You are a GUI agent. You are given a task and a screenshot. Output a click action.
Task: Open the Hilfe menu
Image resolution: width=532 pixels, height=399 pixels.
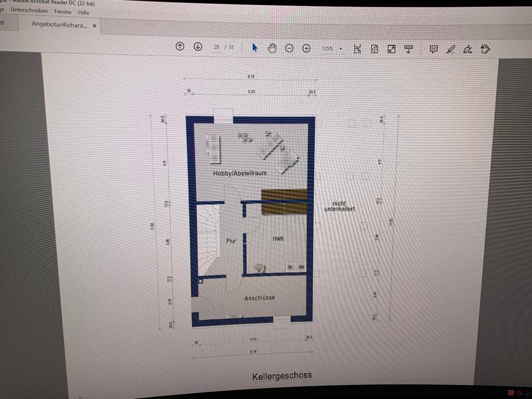83,12
